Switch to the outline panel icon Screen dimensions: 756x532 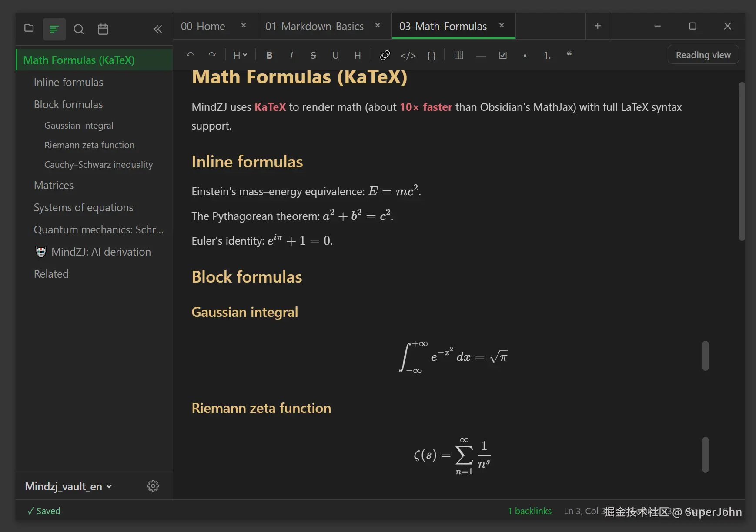point(54,29)
